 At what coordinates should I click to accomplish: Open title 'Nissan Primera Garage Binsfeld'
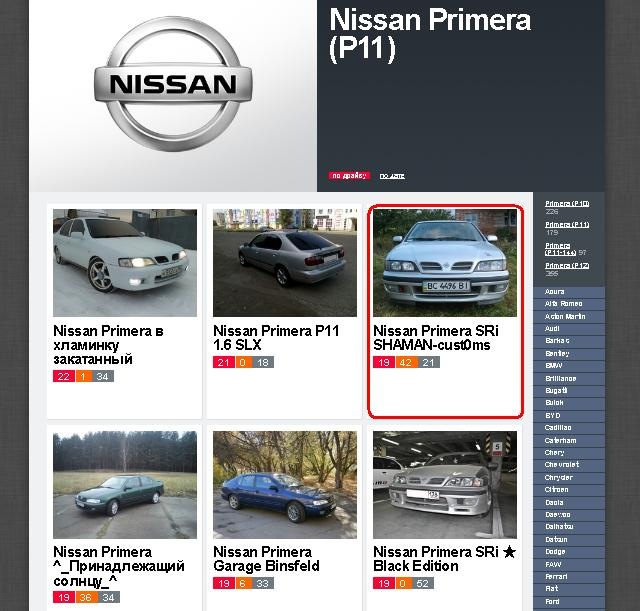[266, 559]
